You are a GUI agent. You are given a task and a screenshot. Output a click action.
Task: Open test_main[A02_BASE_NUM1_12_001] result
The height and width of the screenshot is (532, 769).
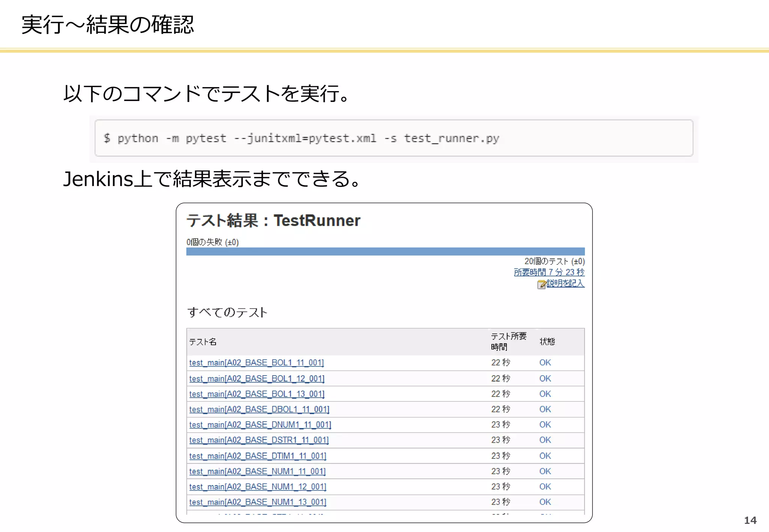pyautogui.click(x=258, y=487)
